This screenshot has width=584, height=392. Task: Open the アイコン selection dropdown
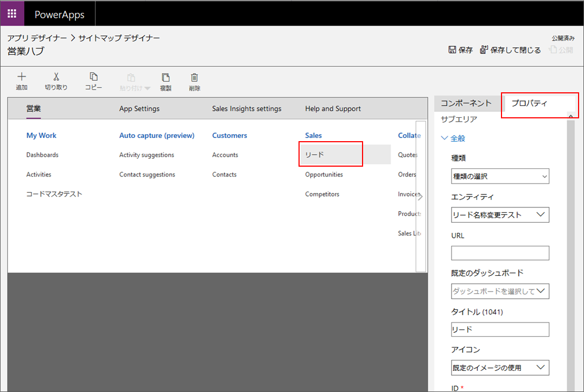coord(500,368)
